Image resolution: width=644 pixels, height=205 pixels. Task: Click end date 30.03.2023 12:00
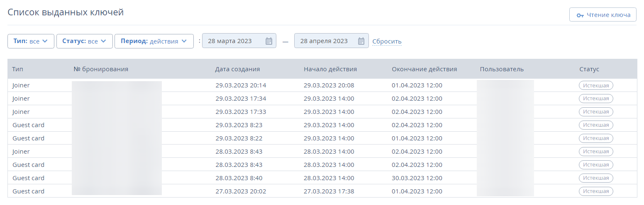point(417,178)
